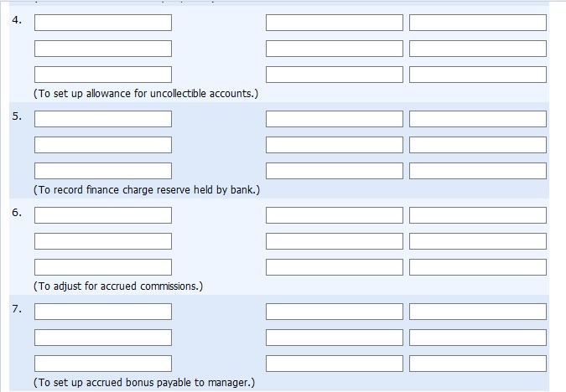Click entry 5 first-row credit amount field

click(x=478, y=119)
